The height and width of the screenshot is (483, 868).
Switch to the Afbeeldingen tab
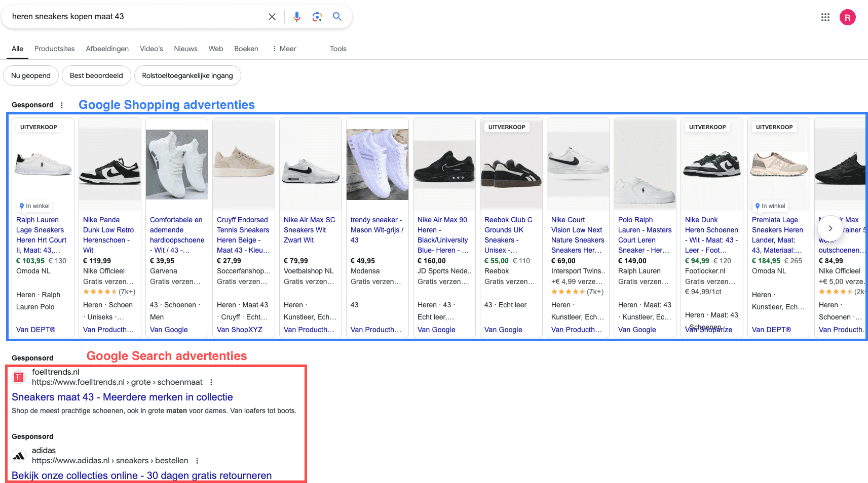tap(107, 49)
